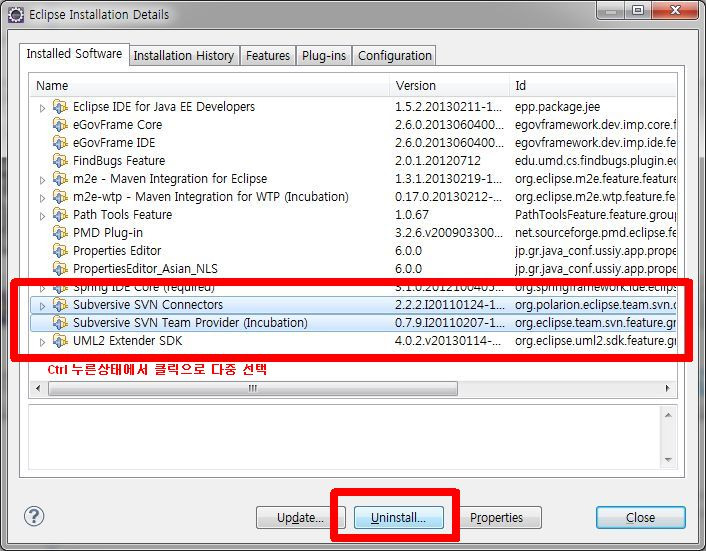Viewport: 706px width, 551px height.
Task: Sort by the Id column header
Action: (593, 86)
